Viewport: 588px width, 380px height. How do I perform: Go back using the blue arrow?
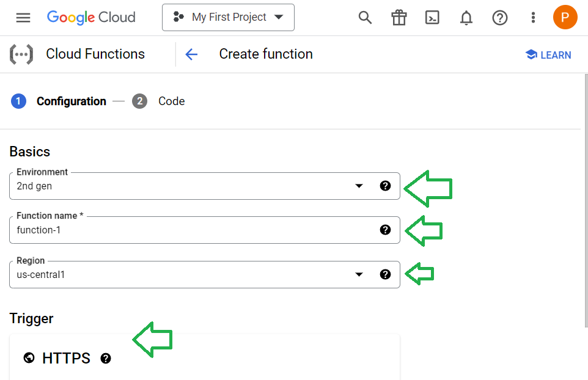click(192, 54)
